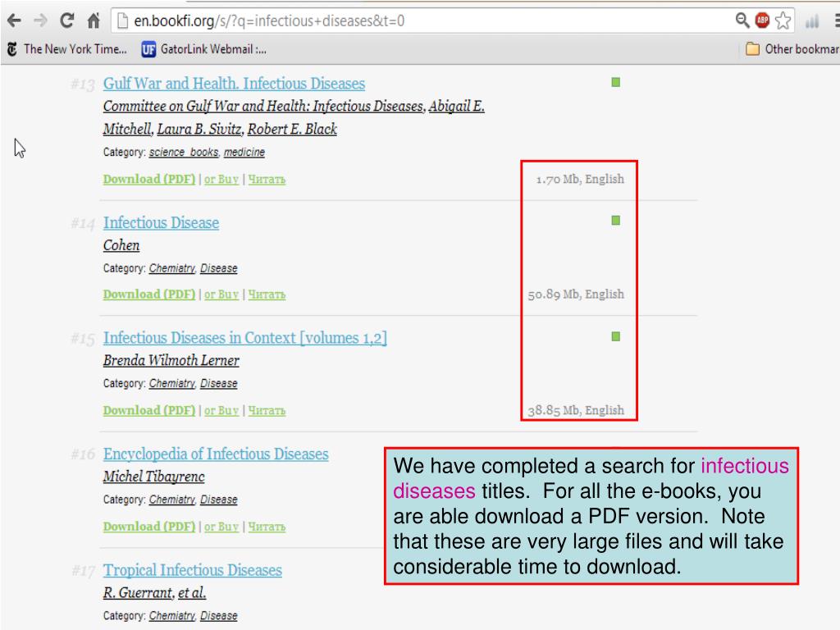Image resolution: width=840 pixels, height=630 pixels.
Task: Click 'or Buy' for Infectious Diseases in Context
Action: 221,411
